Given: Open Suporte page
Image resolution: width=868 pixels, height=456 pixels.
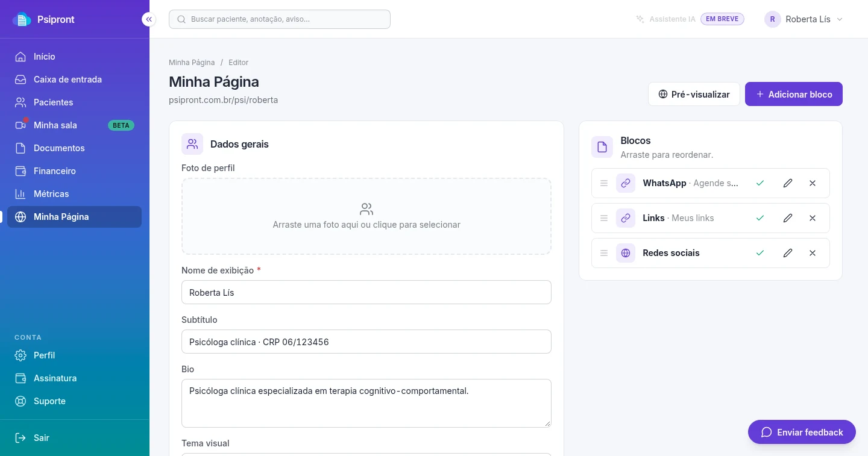Looking at the screenshot, I should (74, 401).
